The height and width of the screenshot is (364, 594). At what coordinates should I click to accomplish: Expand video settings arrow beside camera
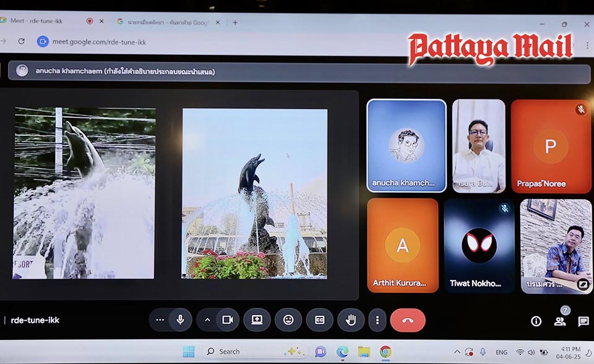point(207,320)
